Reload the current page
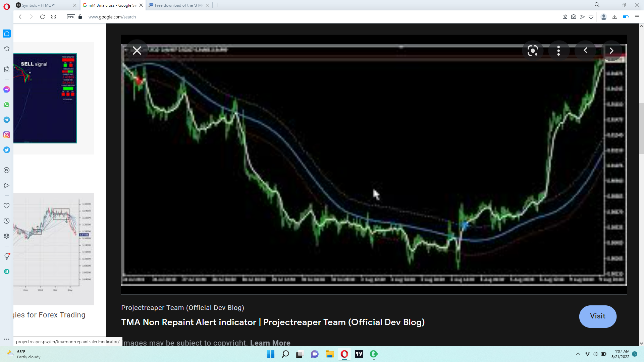644x362 pixels. click(42, 17)
